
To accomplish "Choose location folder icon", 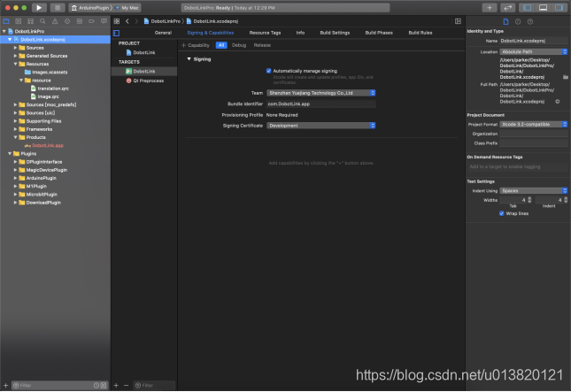I will tap(565, 77).
